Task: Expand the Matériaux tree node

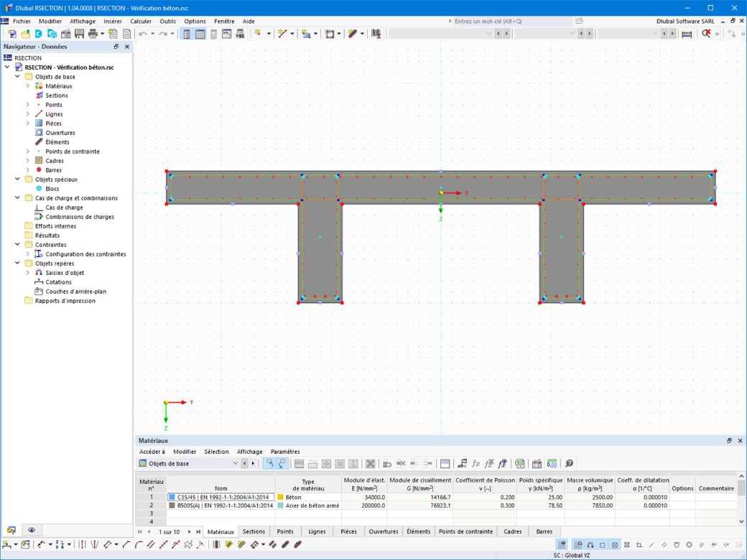Action: (27, 86)
